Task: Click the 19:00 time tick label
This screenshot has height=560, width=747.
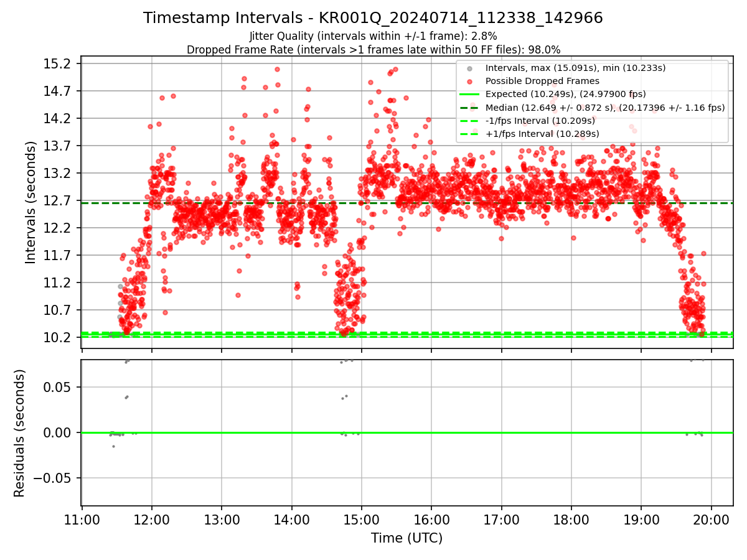Action: 641,520
